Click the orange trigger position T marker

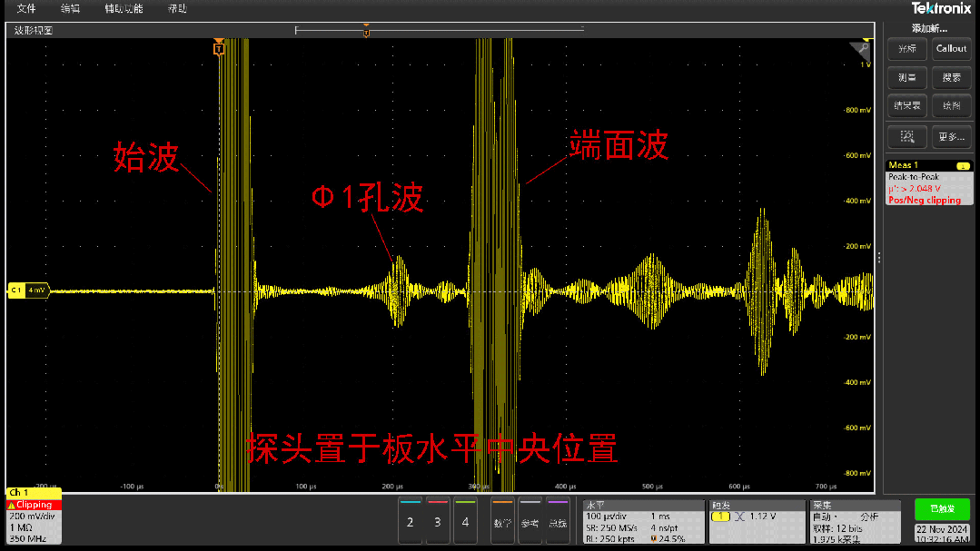[x=218, y=48]
